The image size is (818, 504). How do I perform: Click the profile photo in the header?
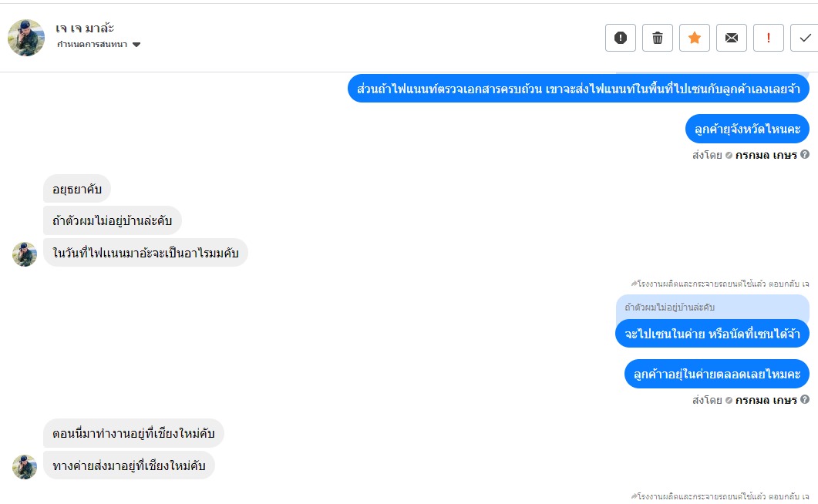click(x=26, y=38)
